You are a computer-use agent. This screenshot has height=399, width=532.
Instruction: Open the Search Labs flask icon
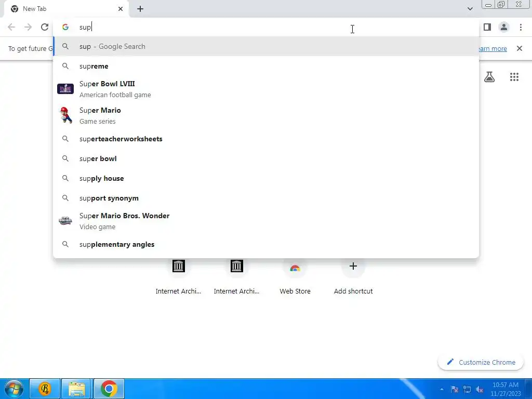point(489,77)
